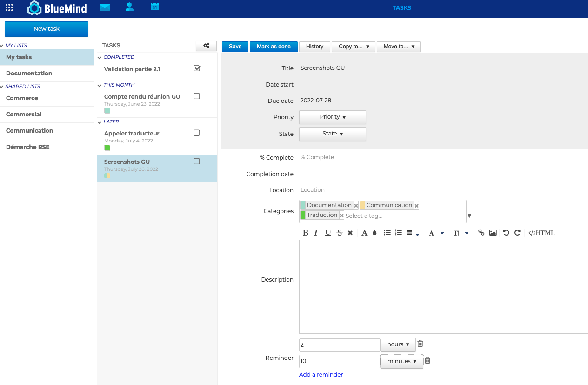Insert an image in the description
The width and height of the screenshot is (588, 385).
click(x=493, y=233)
